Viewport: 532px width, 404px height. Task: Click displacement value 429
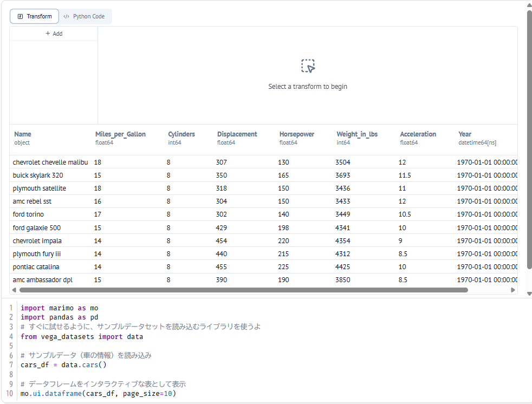(221, 227)
